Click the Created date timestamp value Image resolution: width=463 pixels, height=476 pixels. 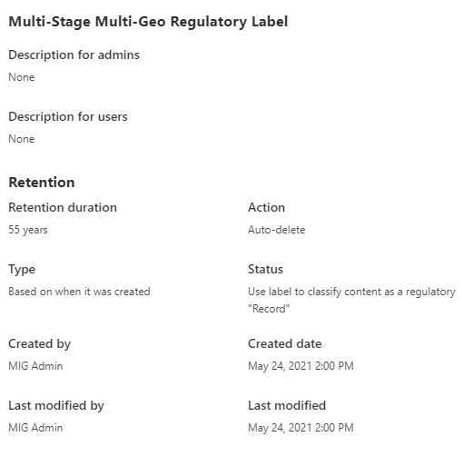[x=300, y=366]
